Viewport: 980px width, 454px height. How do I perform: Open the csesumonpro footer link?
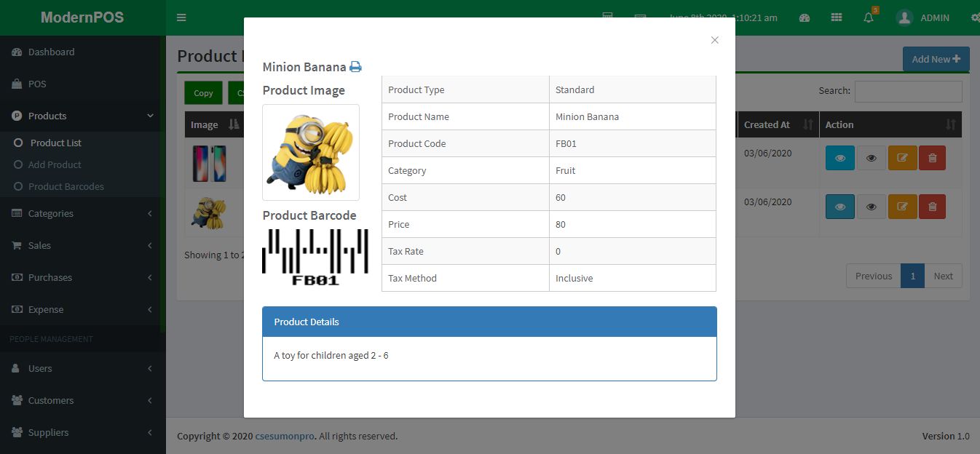coord(285,437)
